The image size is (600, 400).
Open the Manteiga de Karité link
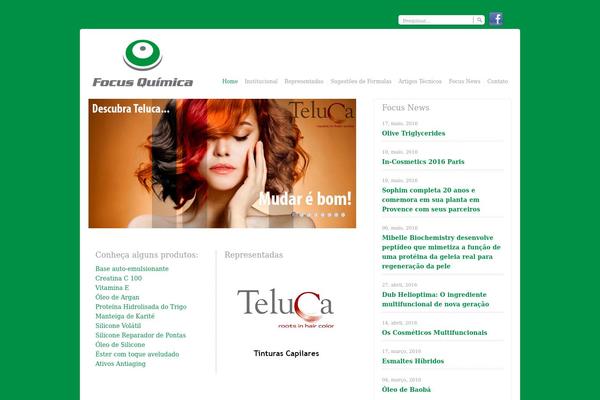pos(125,316)
